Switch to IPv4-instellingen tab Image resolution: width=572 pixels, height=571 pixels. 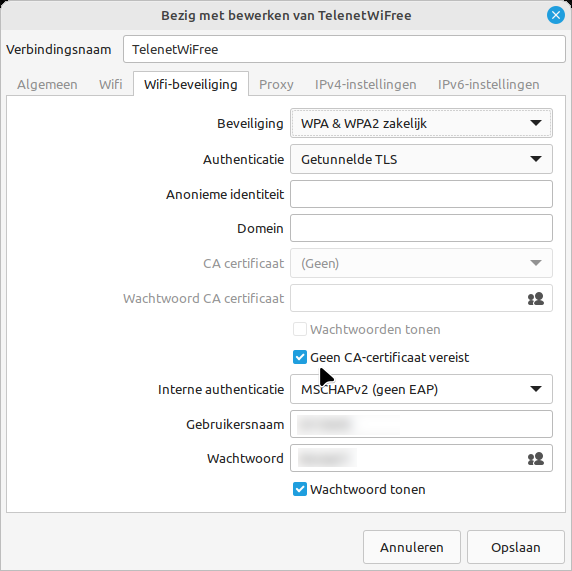(366, 85)
